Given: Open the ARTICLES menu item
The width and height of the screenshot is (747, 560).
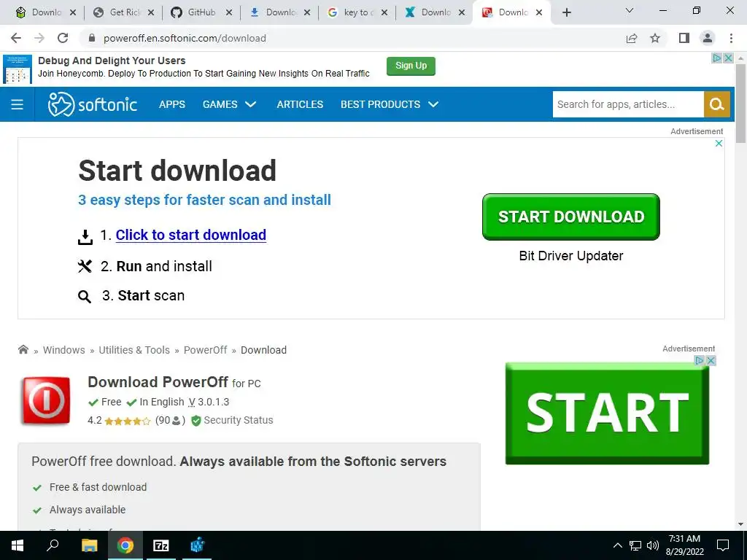Looking at the screenshot, I should (x=300, y=104).
